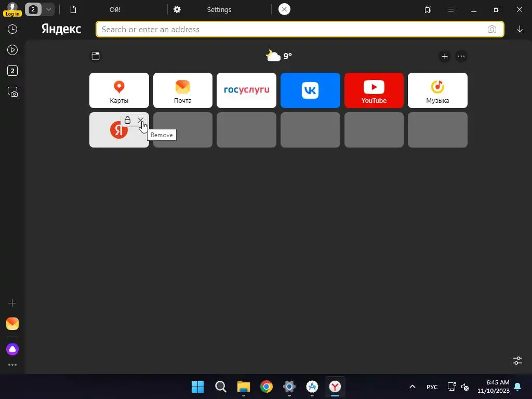Click the tableau window layout icon

click(x=96, y=56)
